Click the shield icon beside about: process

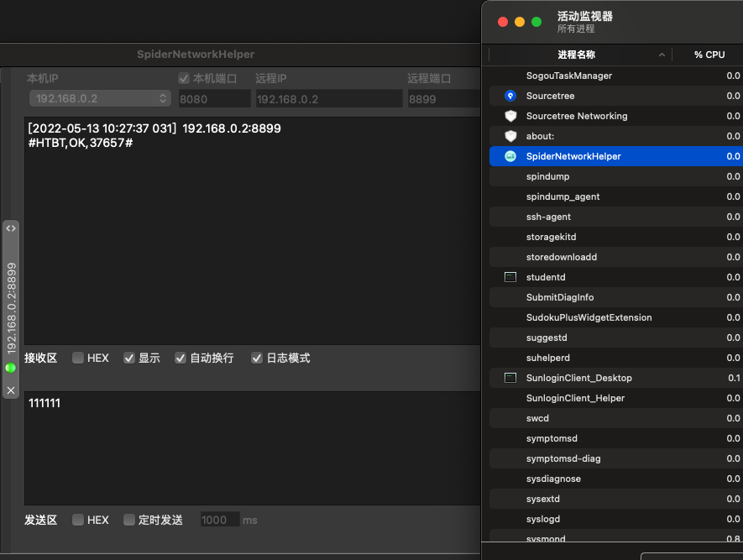[510, 136]
